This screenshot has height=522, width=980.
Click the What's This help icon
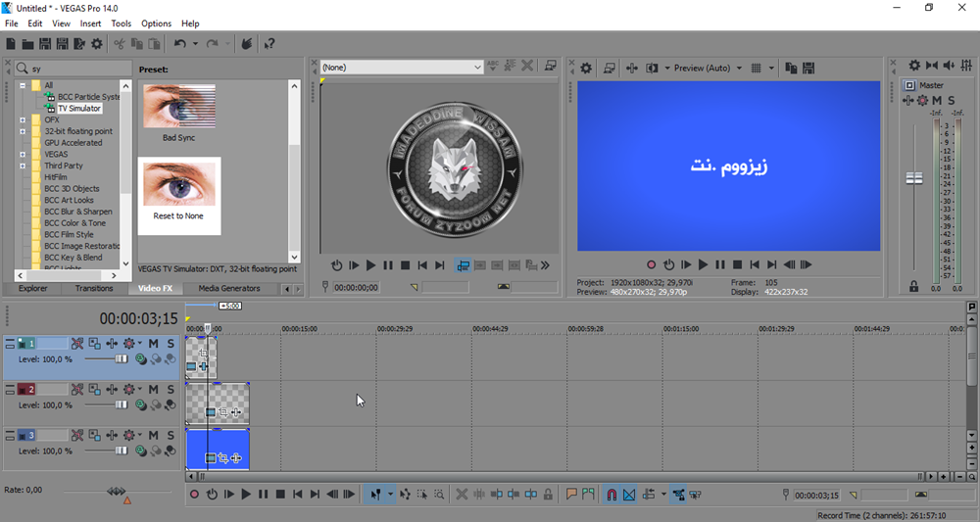(269, 44)
